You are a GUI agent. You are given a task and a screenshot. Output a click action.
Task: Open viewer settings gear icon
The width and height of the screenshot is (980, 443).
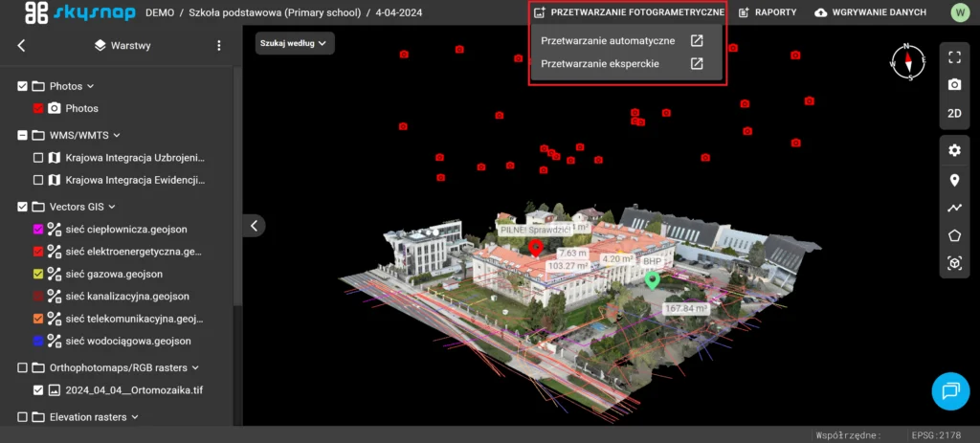(x=953, y=151)
